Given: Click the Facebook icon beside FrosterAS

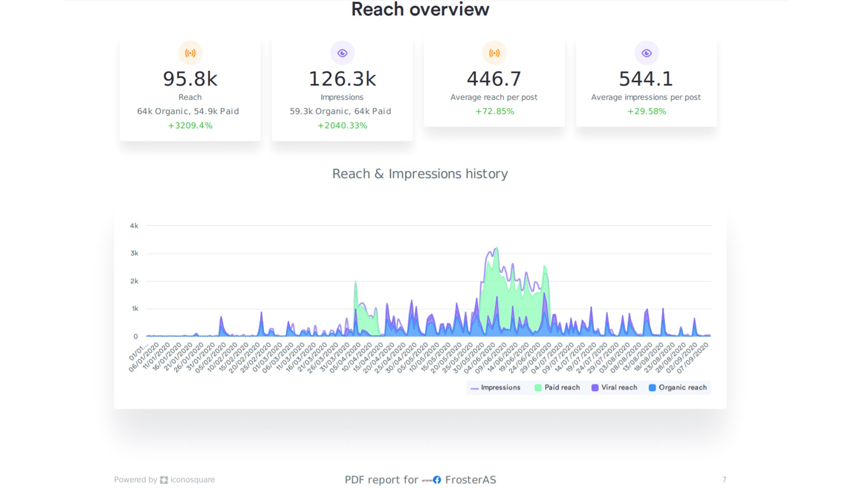Looking at the screenshot, I should tap(437, 480).
